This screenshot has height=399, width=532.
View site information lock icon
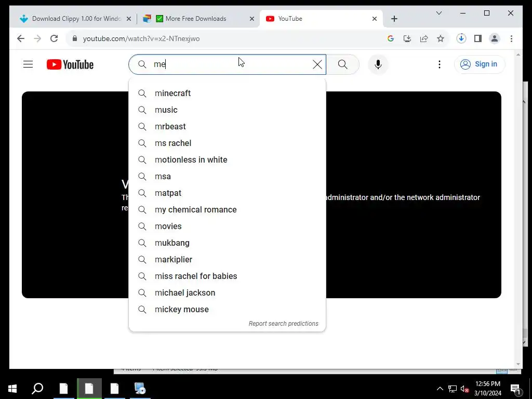pyautogui.click(x=75, y=38)
